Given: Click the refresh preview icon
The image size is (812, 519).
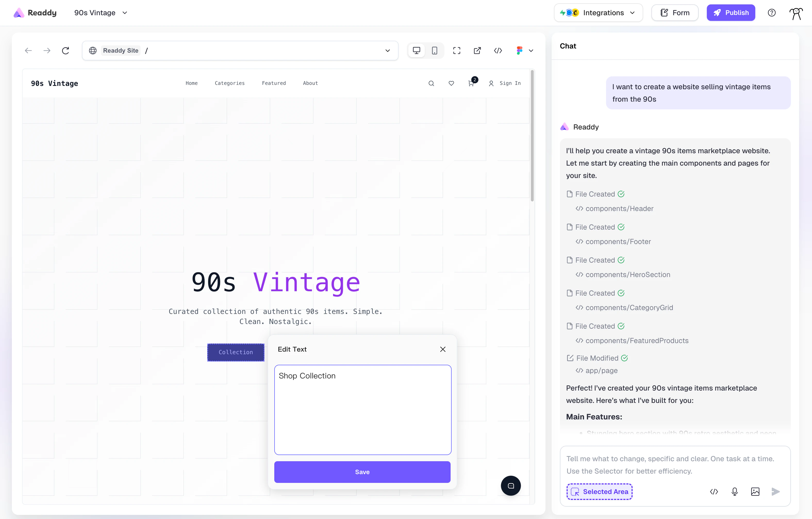Looking at the screenshot, I should (65, 51).
